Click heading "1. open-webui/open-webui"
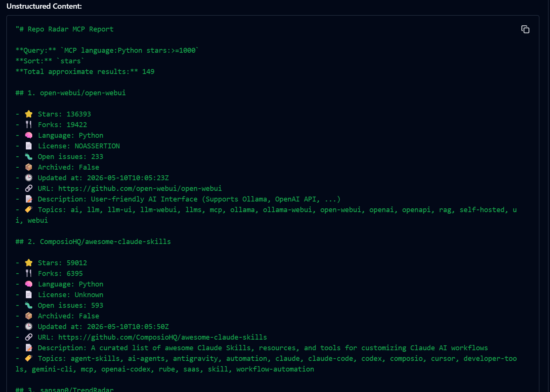Screen dimensions: 550x392 tap(71, 93)
